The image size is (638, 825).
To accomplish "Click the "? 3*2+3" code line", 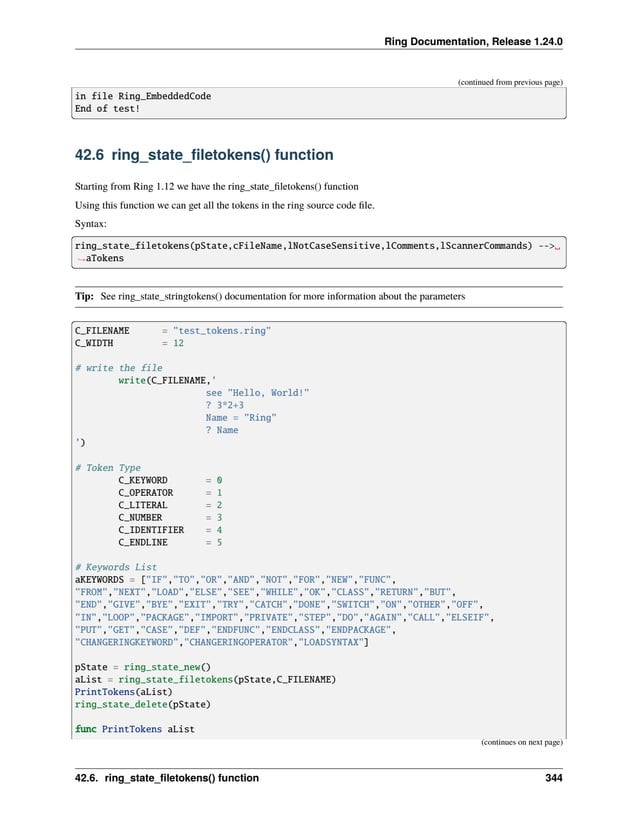I will pyautogui.click(x=225, y=406).
